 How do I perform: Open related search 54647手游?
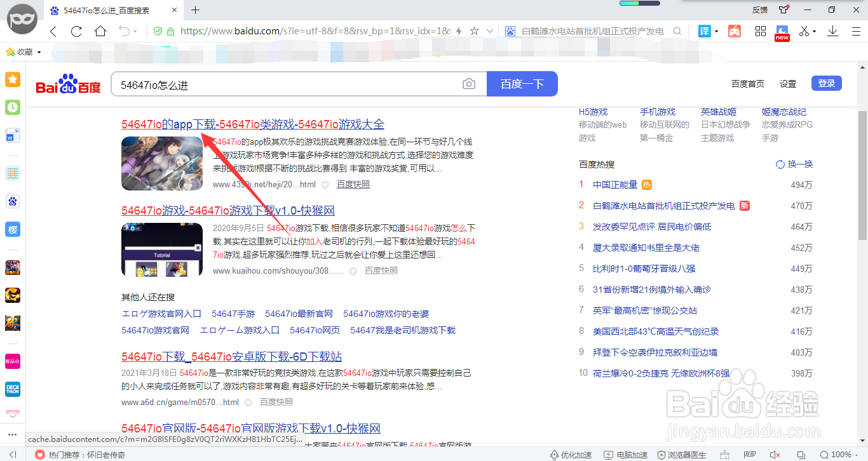[x=233, y=314]
